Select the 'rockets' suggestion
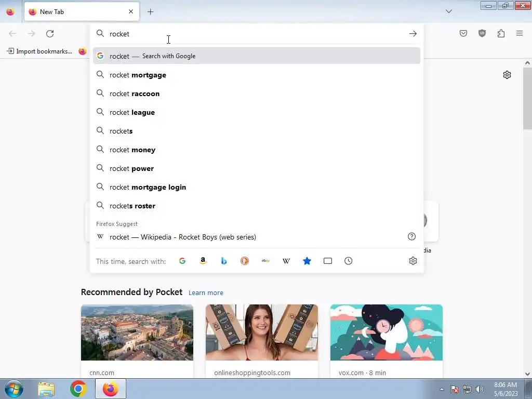The image size is (532, 399). (257, 130)
